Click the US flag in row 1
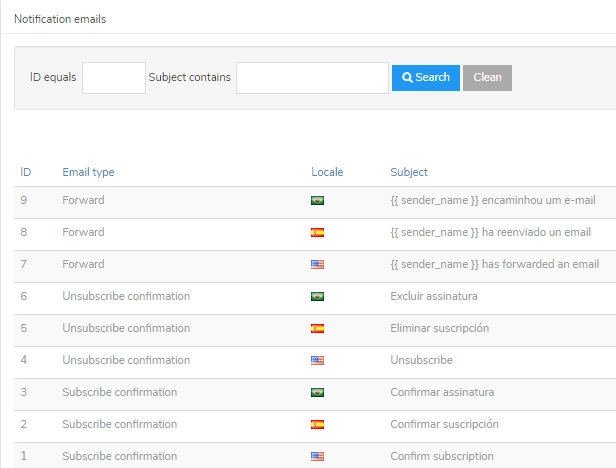616x468 pixels. 317,456
